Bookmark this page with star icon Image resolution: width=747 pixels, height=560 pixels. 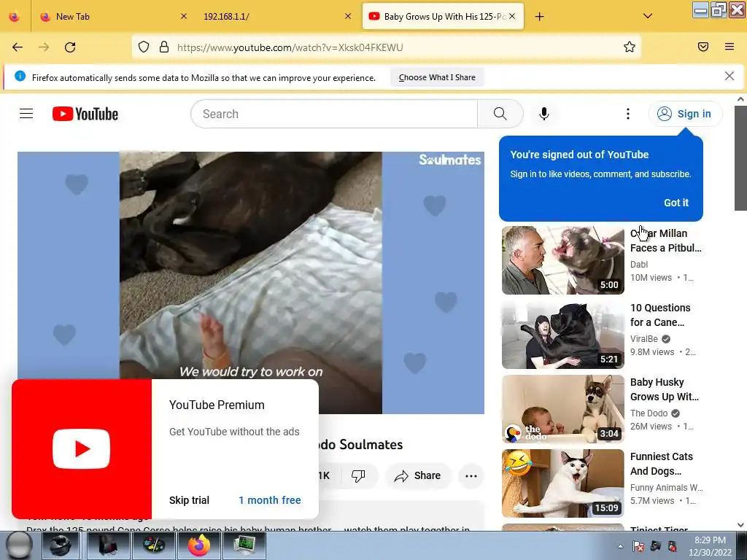point(630,47)
